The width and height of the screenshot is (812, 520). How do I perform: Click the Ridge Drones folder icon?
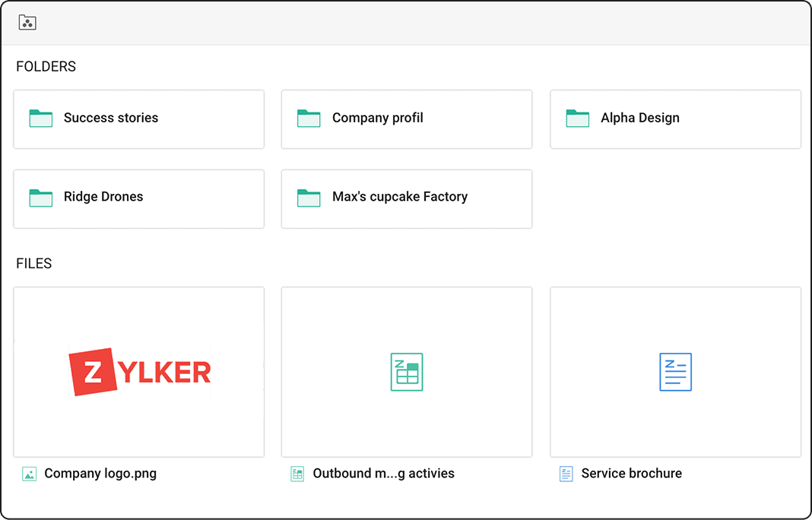coord(41,198)
